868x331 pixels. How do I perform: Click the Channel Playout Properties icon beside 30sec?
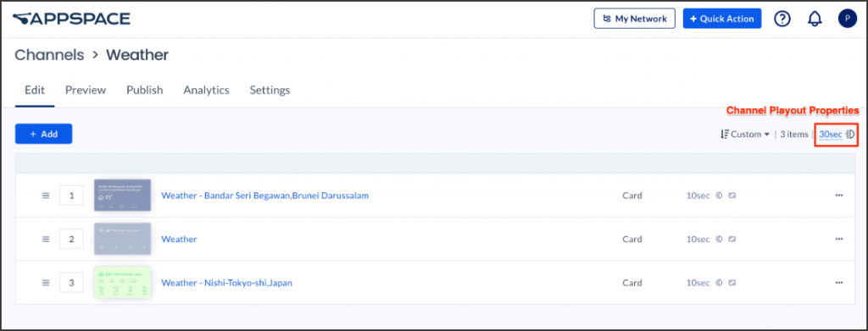click(x=851, y=135)
